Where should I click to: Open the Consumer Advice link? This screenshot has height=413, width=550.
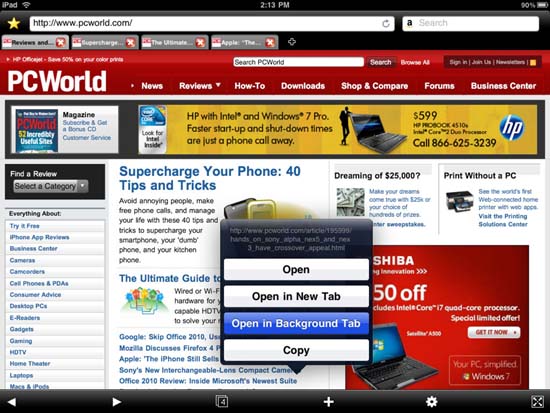coord(35,295)
